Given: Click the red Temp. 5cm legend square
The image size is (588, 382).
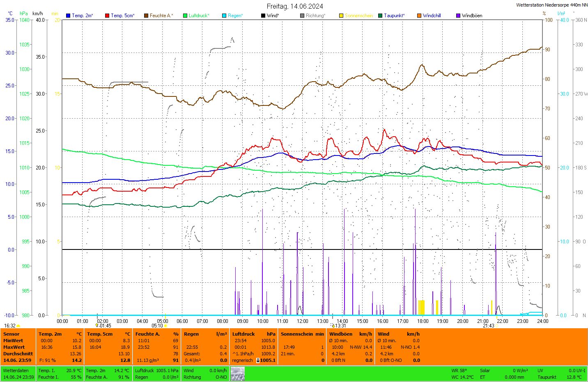Looking at the screenshot, I should [107, 16].
